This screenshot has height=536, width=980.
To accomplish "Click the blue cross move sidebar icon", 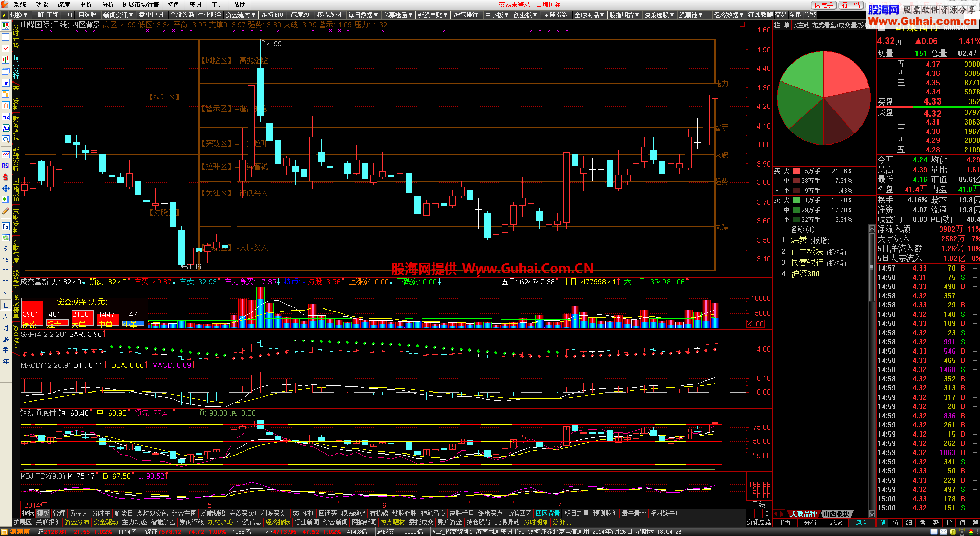I will click(x=6, y=188).
